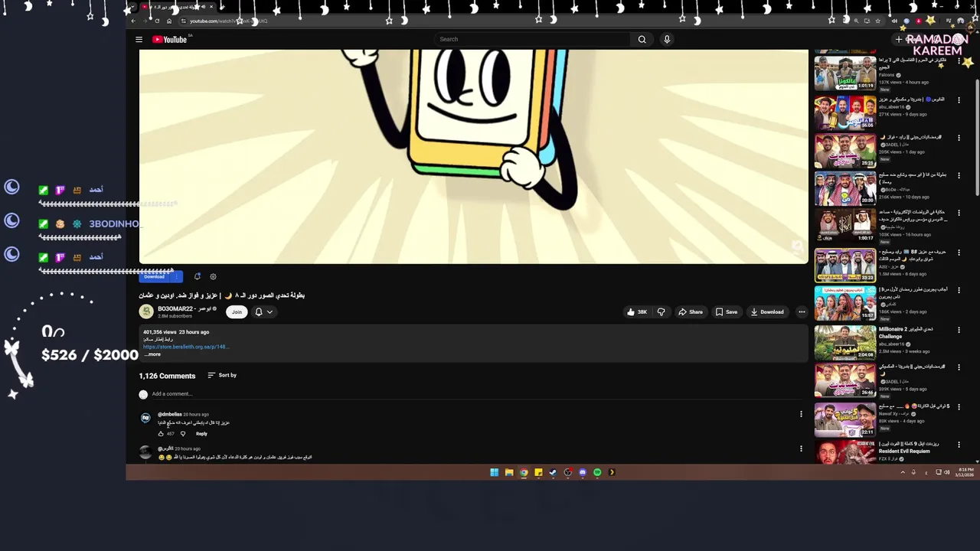Screen dimensions: 980x551
Task: Open the store.beralleith.org.sa description link
Action: pyautogui.click(x=185, y=347)
